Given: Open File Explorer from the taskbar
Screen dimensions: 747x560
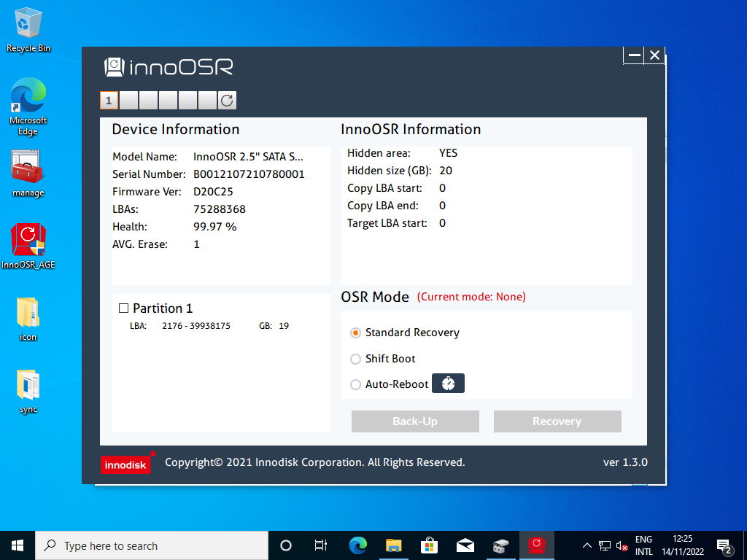Looking at the screenshot, I should tap(393, 545).
